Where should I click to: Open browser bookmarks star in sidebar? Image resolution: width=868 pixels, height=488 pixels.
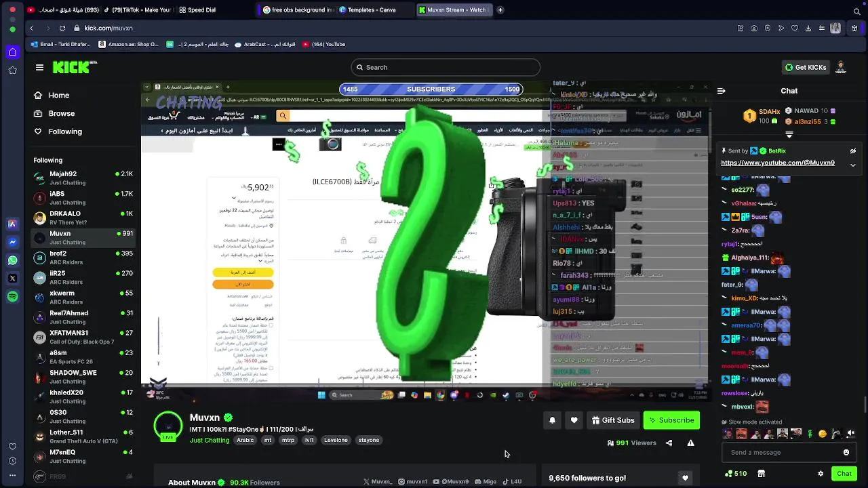12,70
